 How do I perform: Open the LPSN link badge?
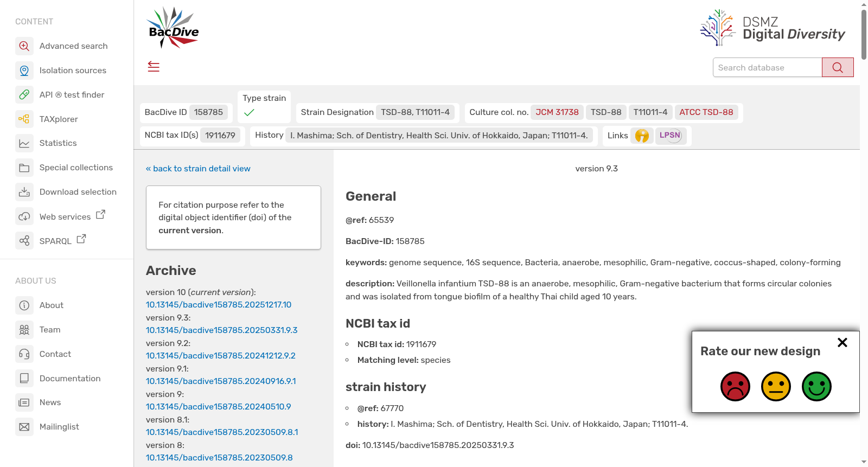click(671, 136)
